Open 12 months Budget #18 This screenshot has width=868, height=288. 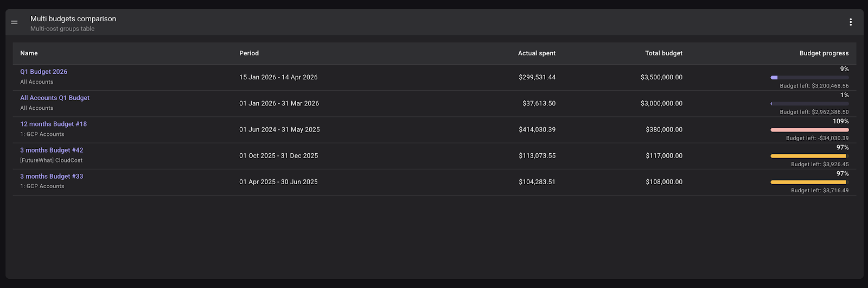(53, 124)
